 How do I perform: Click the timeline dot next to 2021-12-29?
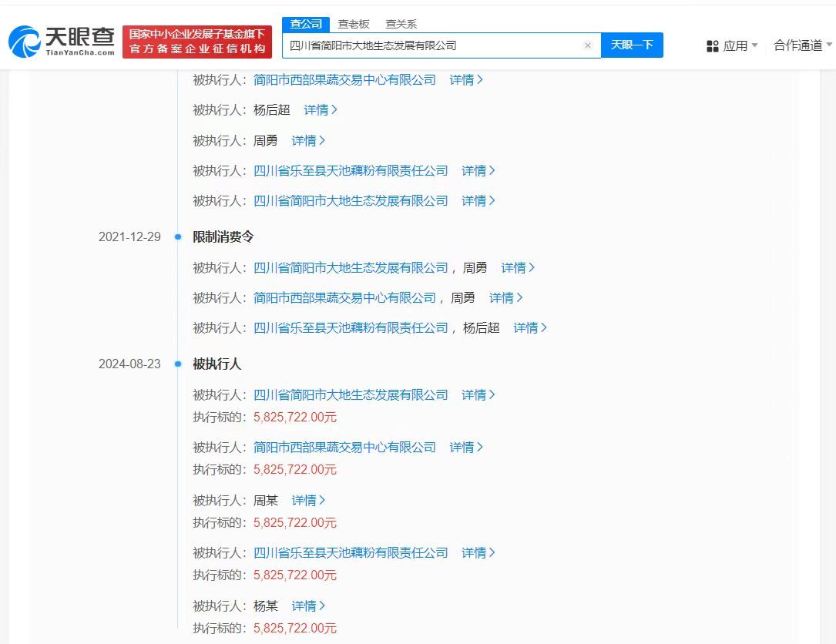click(x=179, y=236)
